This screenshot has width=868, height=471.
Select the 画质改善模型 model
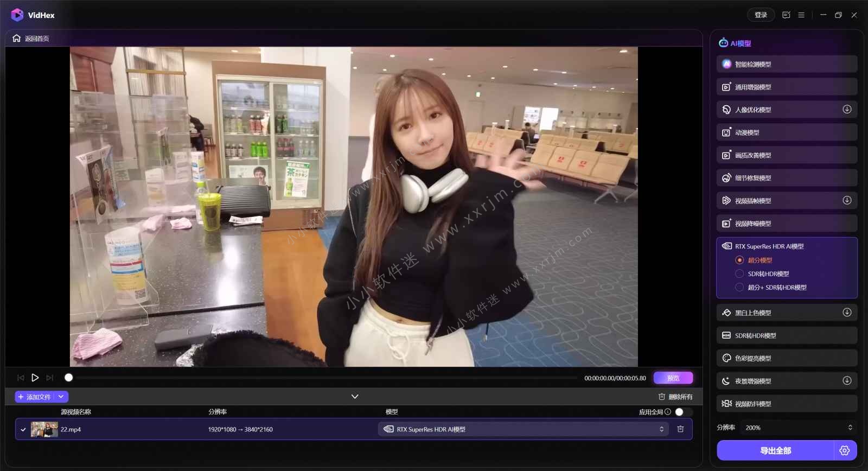tap(787, 155)
